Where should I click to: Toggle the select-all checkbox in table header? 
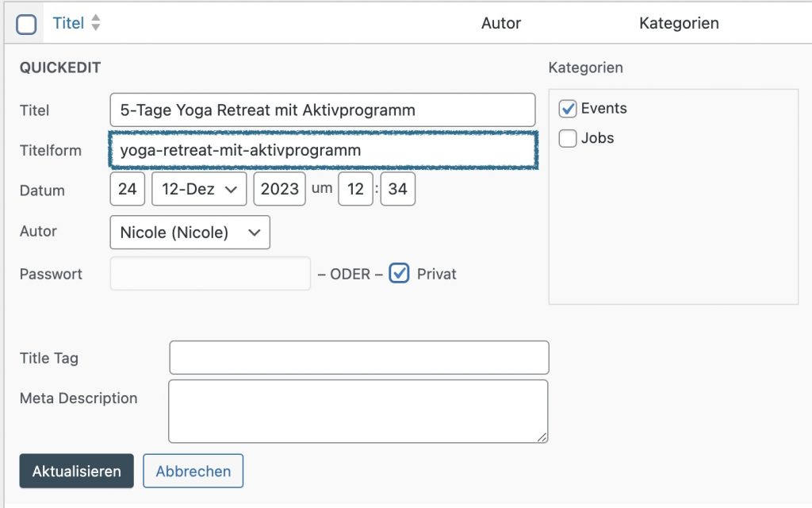pos(26,24)
